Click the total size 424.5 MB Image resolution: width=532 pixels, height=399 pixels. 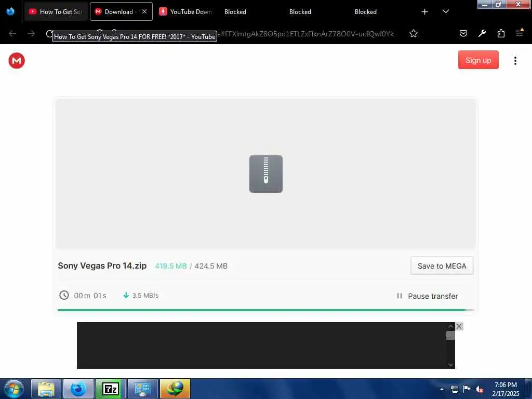(x=211, y=267)
